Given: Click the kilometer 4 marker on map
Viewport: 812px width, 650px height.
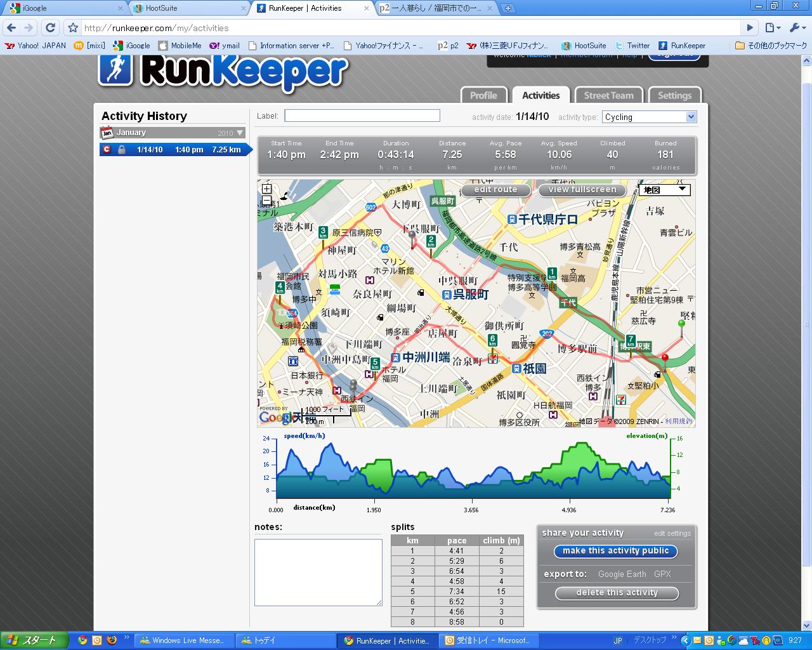Looking at the screenshot, I should pyautogui.click(x=280, y=288).
